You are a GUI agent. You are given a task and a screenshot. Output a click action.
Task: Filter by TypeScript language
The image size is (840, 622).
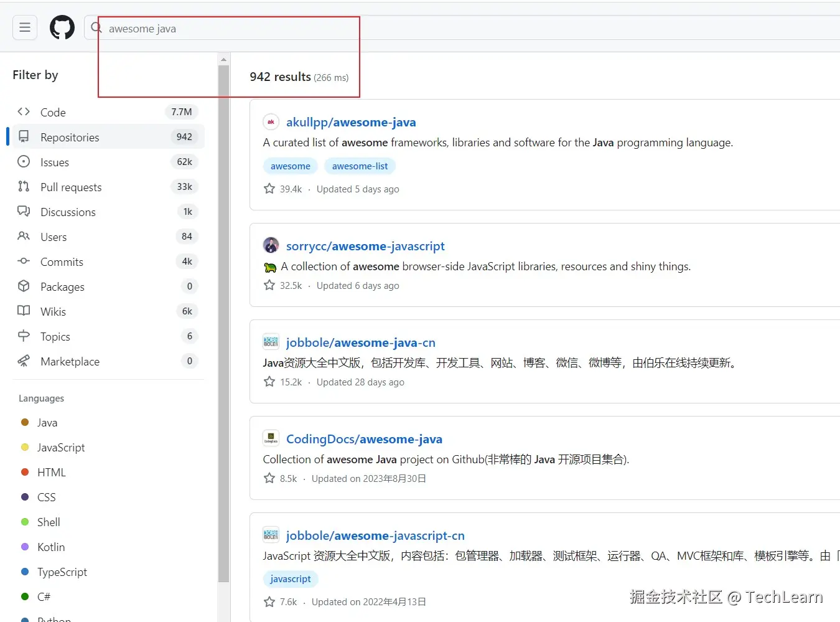tap(62, 572)
